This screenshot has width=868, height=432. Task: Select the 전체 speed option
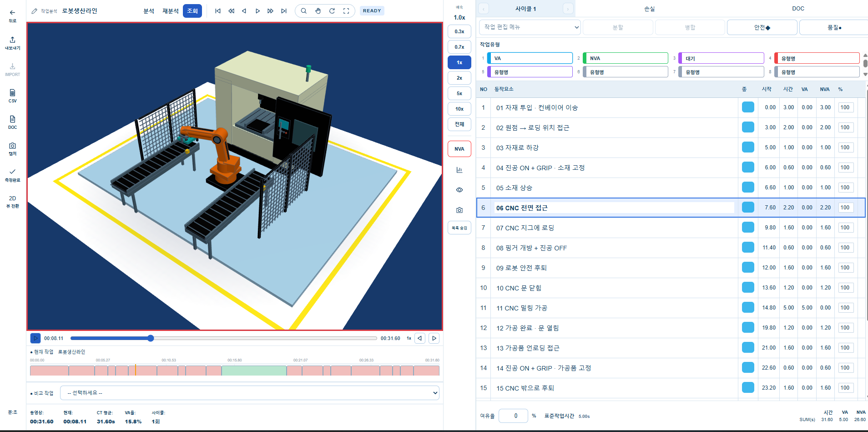tap(459, 124)
